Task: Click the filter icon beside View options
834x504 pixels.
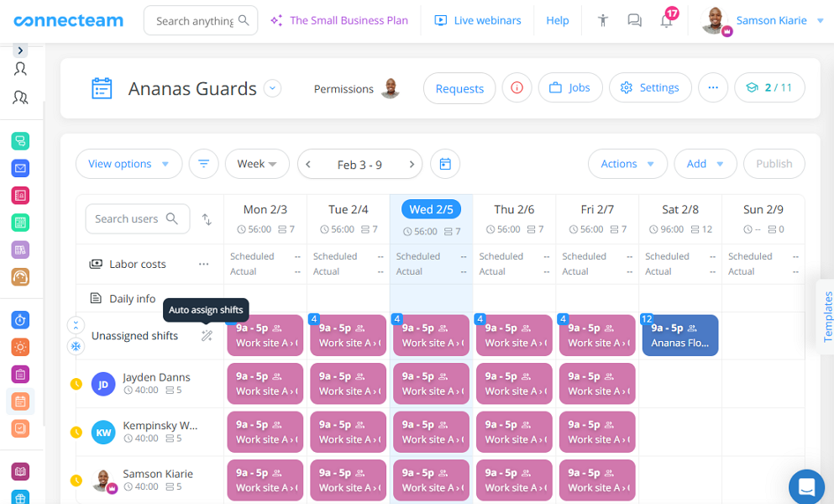Action: [203, 164]
